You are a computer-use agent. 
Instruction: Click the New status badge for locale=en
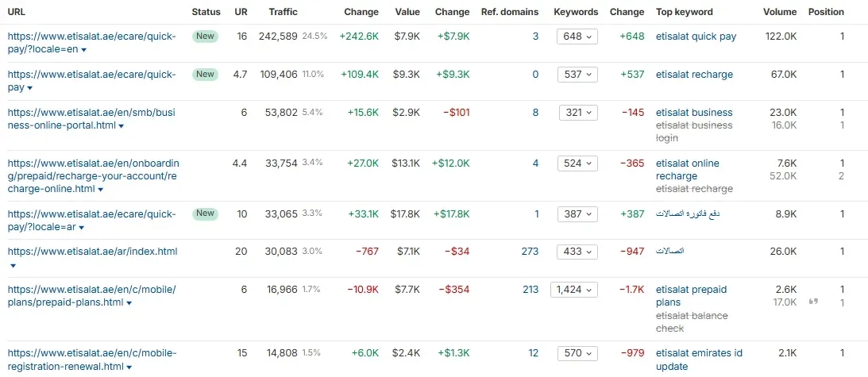click(206, 37)
